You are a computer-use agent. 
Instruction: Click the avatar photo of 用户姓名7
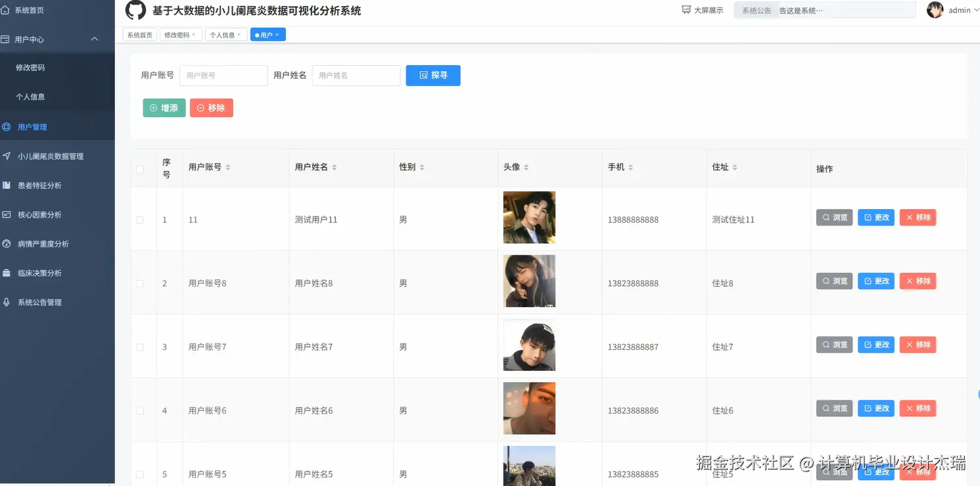point(529,345)
